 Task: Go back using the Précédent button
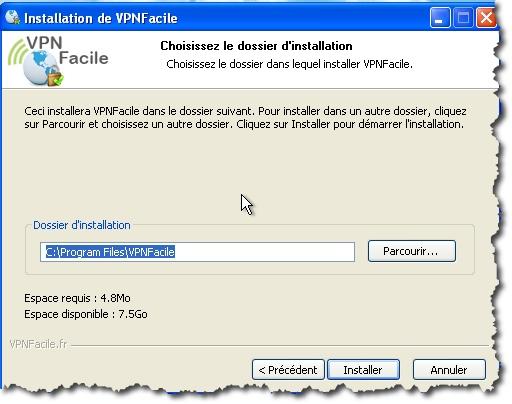click(288, 370)
